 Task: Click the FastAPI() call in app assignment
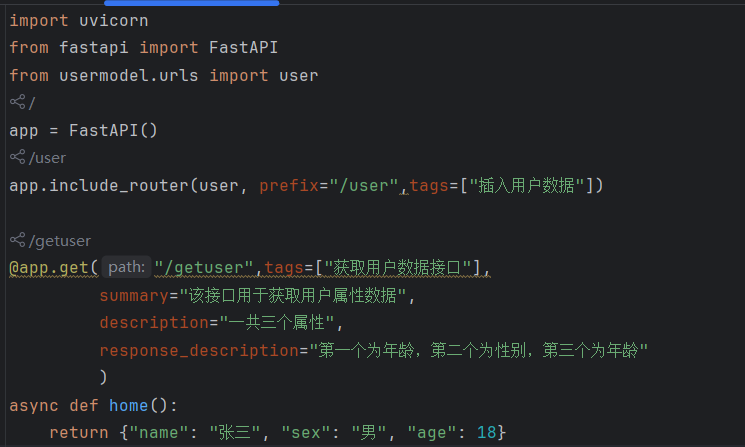113,130
